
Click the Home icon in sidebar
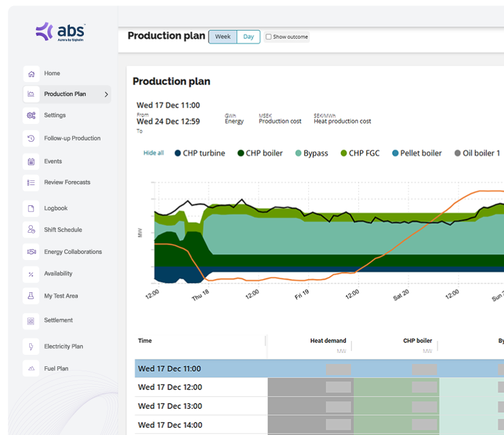point(31,74)
